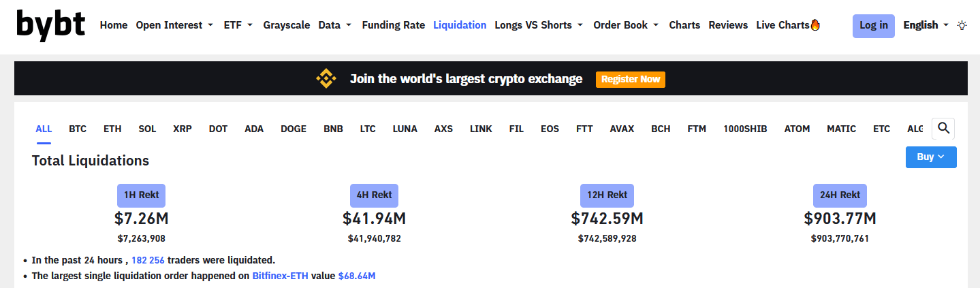Viewport: 980px width, 288px height.
Task: Open the Buy dropdown button
Action: 930,157
